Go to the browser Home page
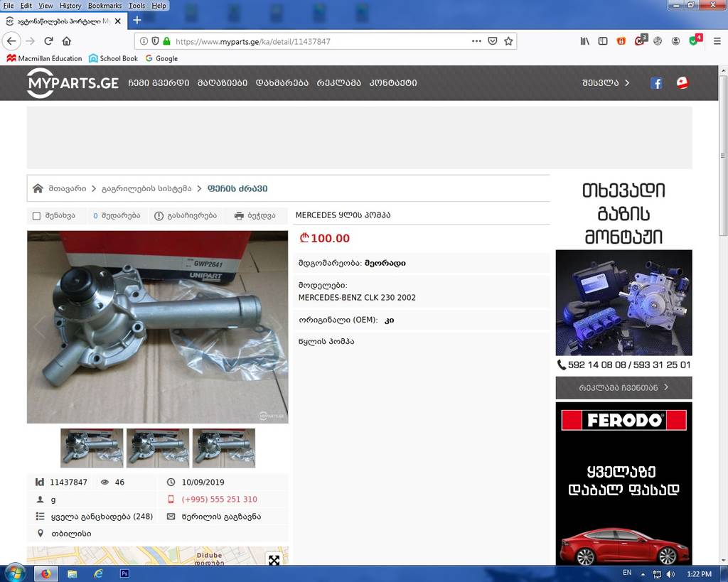The height and width of the screenshot is (582, 728). pos(67,41)
